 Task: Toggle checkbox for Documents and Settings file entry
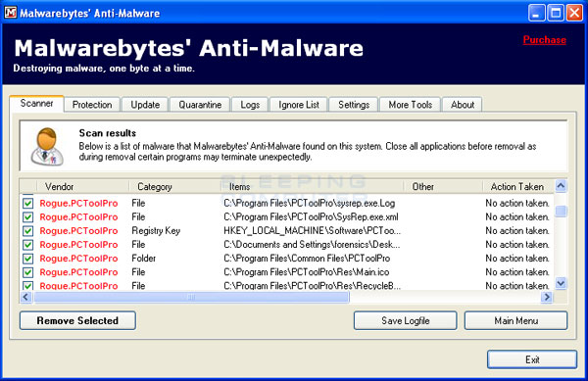(27, 245)
